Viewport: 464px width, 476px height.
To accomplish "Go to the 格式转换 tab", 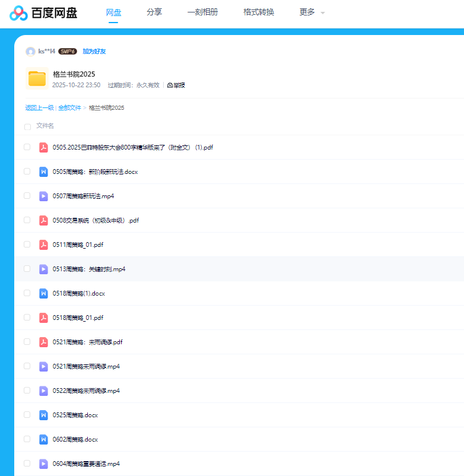I will [259, 12].
